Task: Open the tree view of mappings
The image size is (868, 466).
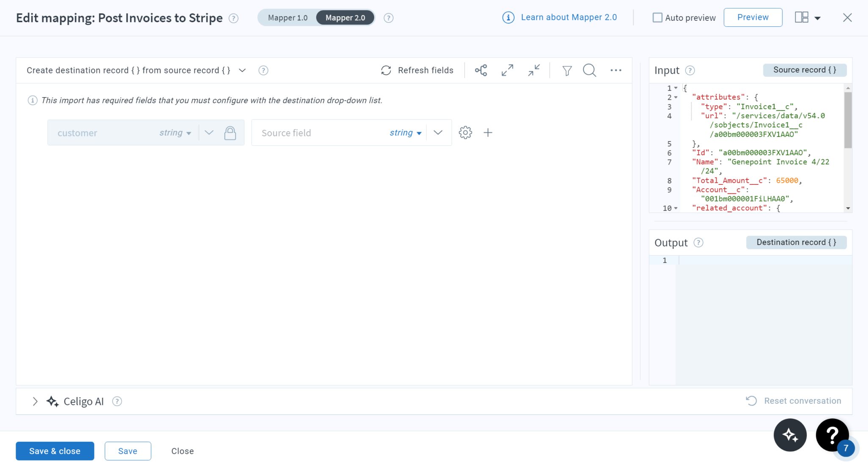Action: [481, 70]
